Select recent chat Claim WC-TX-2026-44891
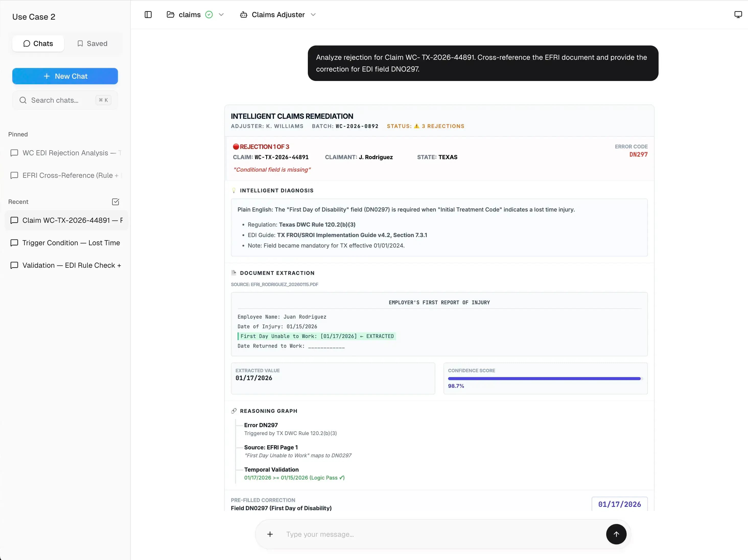Screen dimensions: 748x560 66,220
